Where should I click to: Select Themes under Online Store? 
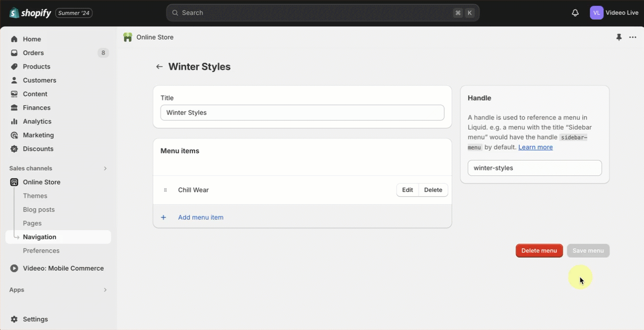(x=35, y=196)
